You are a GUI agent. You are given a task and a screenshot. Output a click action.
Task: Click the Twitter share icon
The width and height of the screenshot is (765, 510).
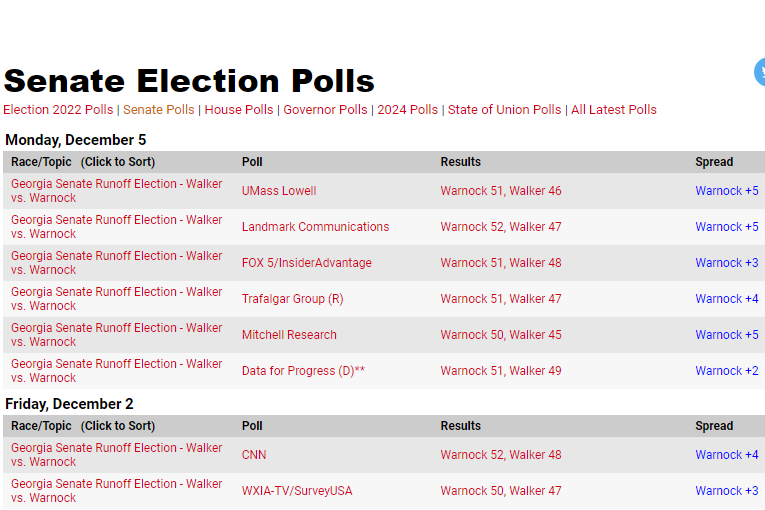click(x=760, y=72)
